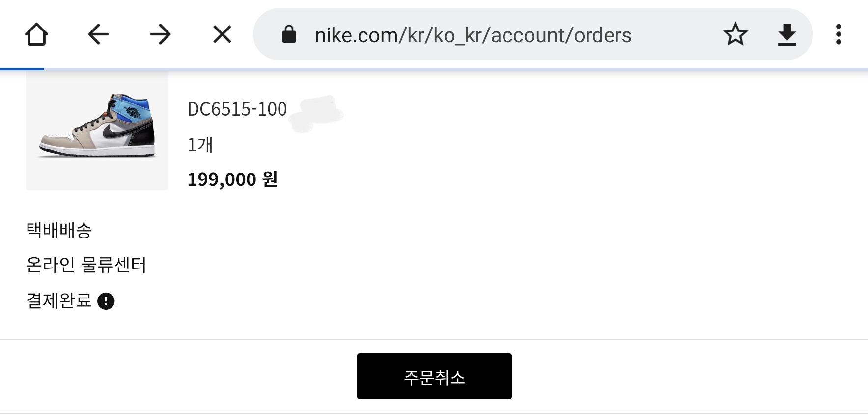Open the browser three-dot menu

click(839, 35)
